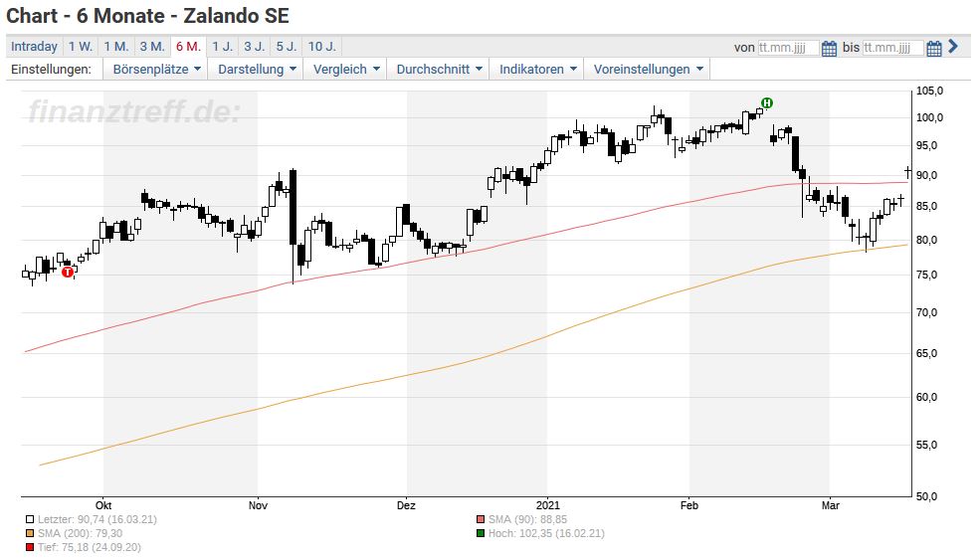The height and width of the screenshot is (560, 979).
Task: Expand the Vergleich dropdown
Action: [346, 70]
